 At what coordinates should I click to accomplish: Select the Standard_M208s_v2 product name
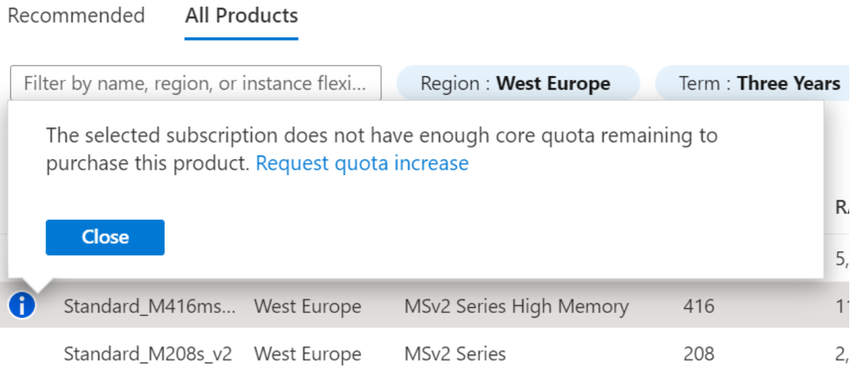pyautogui.click(x=147, y=353)
